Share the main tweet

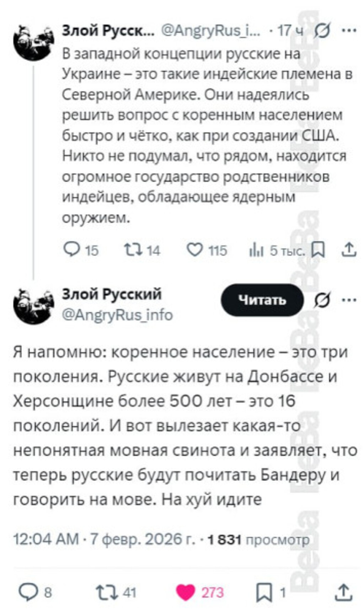click(x=343, y=592)
